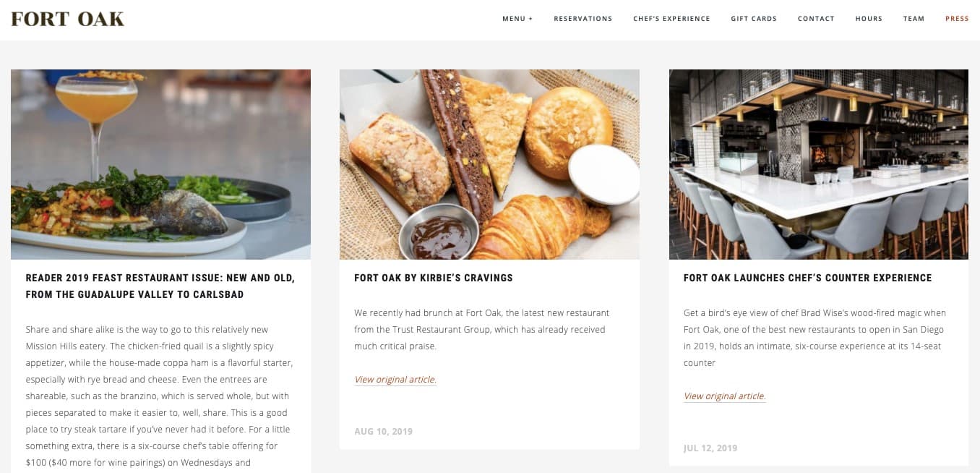Open the branzino and cocktail photo
This screenshot has width=980, height=473.
tap(160, 164)
